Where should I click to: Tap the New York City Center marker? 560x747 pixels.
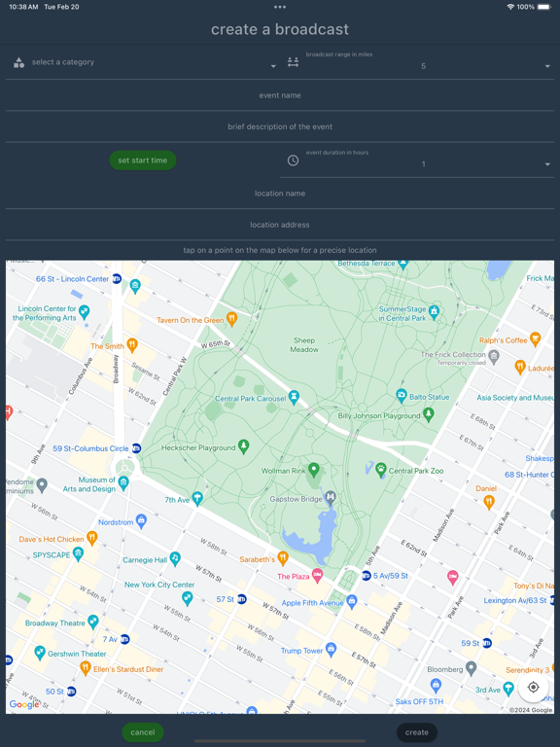pyautogui.click(x=188, y=598)
